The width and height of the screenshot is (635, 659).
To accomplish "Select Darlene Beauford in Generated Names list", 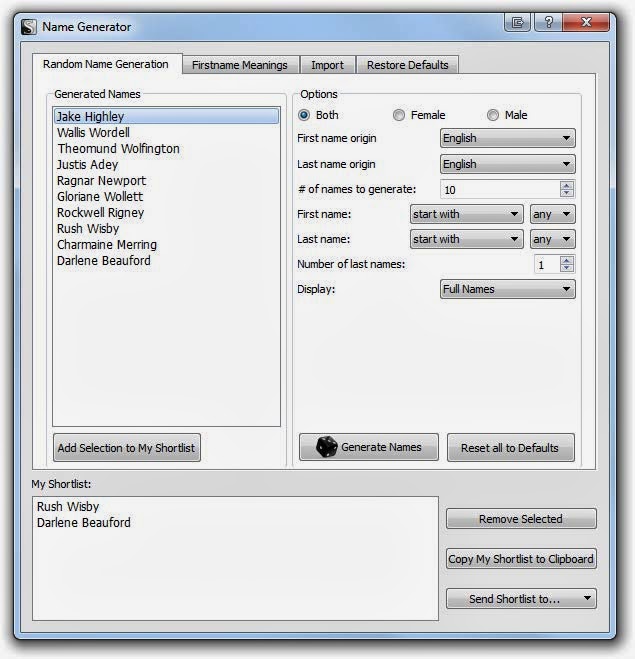I will 166,261.
